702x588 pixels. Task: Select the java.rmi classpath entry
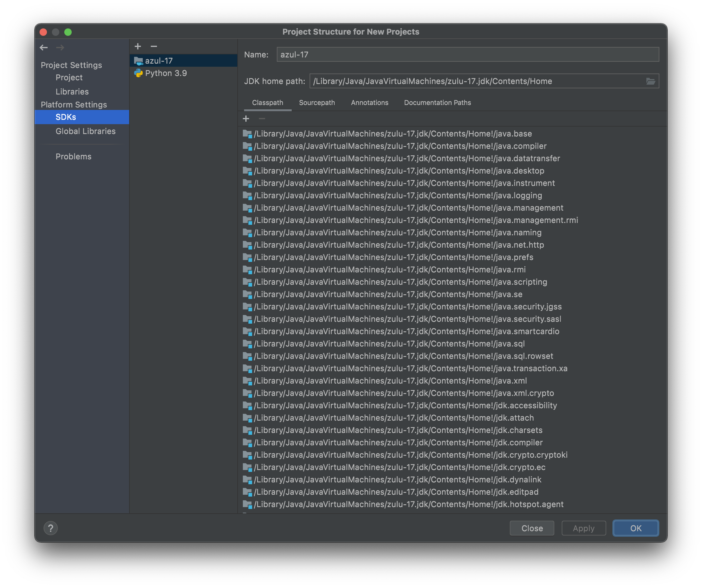point(452,270)
